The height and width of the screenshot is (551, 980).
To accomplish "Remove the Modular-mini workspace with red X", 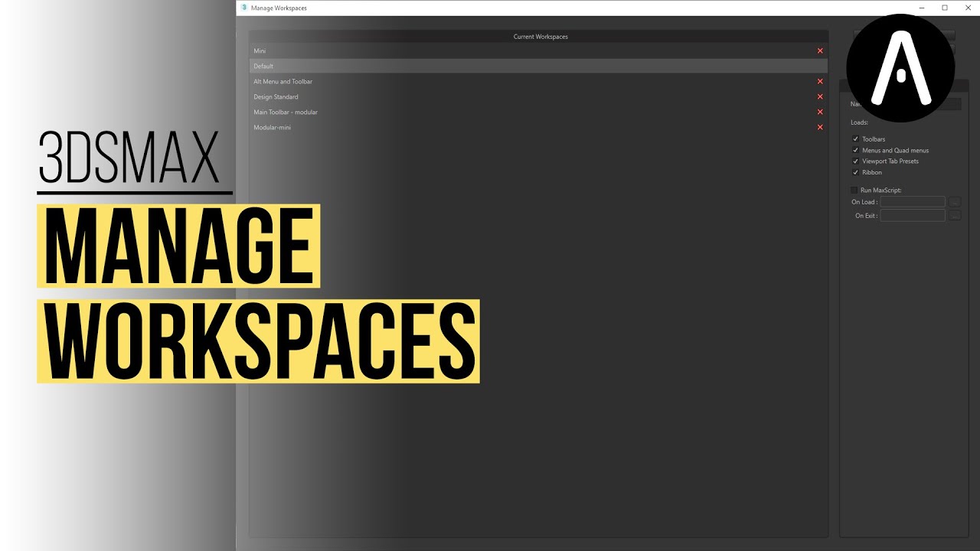I will click(x=820, y=128).
